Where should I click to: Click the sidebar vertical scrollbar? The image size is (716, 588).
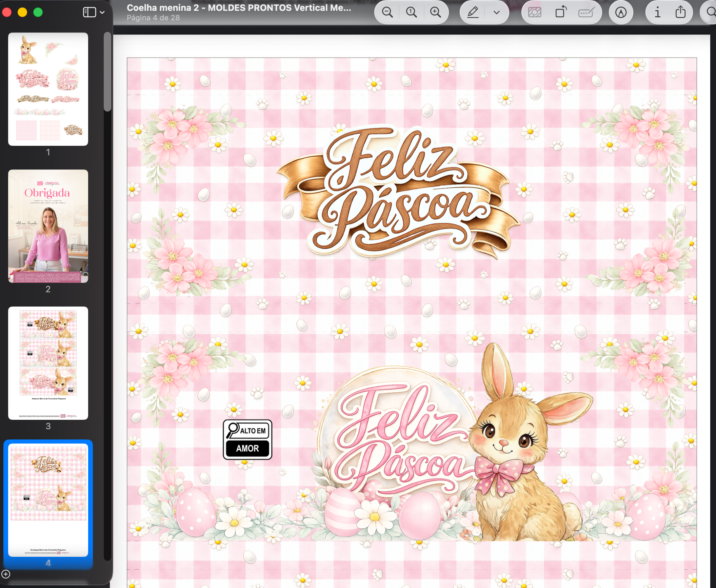pos(107,72)
